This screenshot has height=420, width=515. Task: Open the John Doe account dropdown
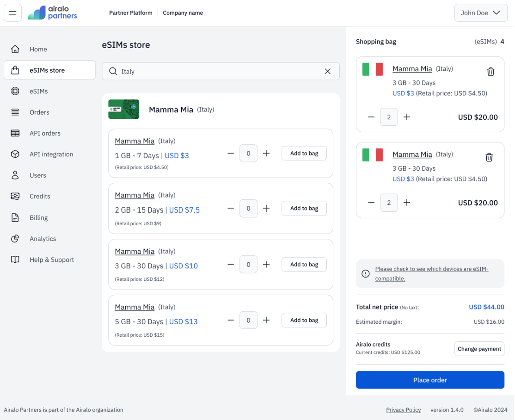(x=481, y=13)
